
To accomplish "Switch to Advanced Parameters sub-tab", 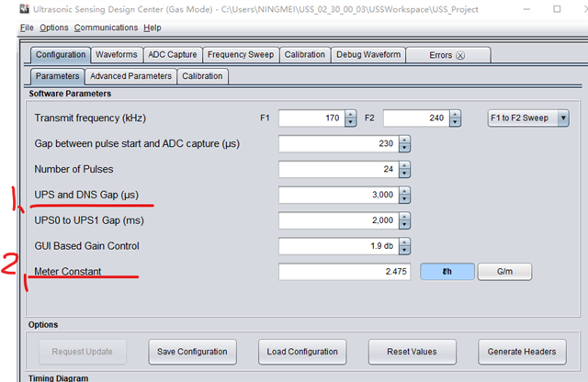I will point(130,76).
